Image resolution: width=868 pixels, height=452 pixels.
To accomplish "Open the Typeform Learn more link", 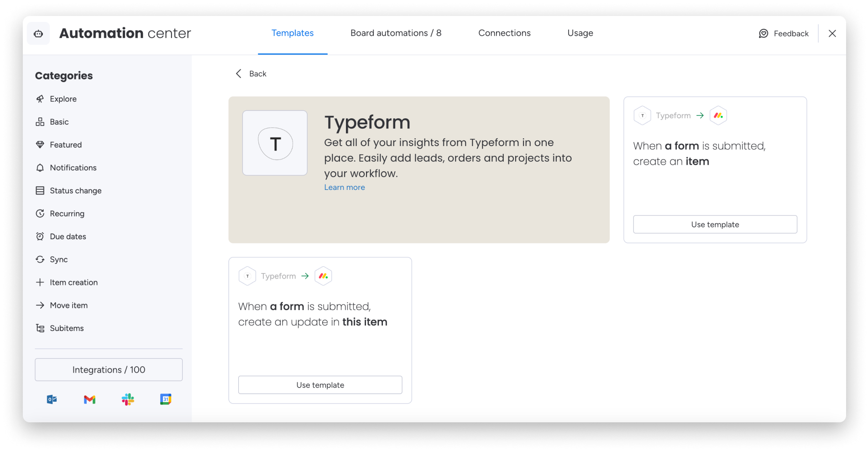I will (345, 187).
